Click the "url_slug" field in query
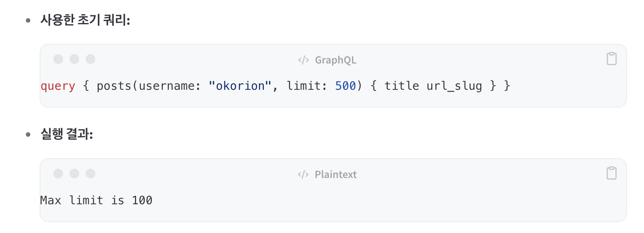Image resolution: width=644 pixels, height=233 pixels. click(x=454, y=86)
